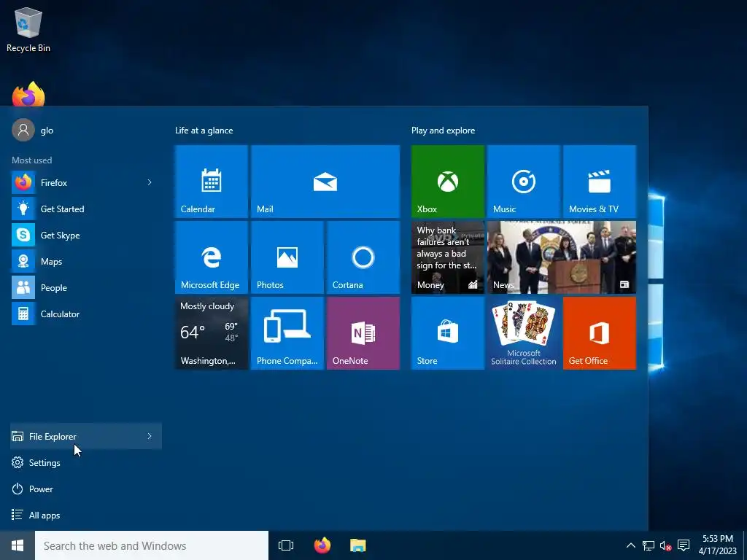The height and width of the screenshot is (560, 747).
Task: Open People app in Most used
Action: coord(86,287)
